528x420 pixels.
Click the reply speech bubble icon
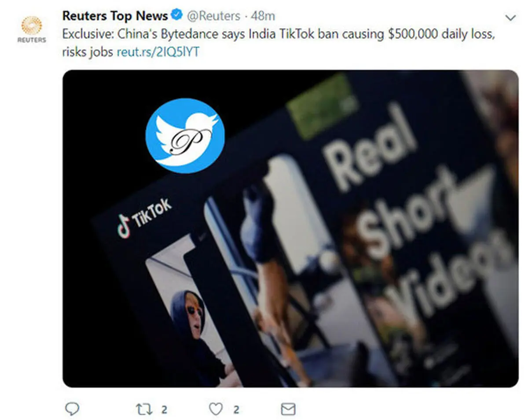pyautogui.click(x=72, y=409)
